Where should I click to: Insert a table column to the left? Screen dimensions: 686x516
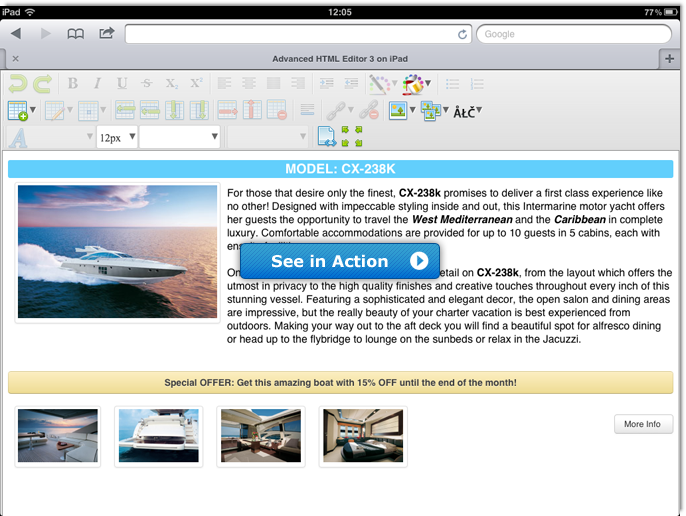174,110
